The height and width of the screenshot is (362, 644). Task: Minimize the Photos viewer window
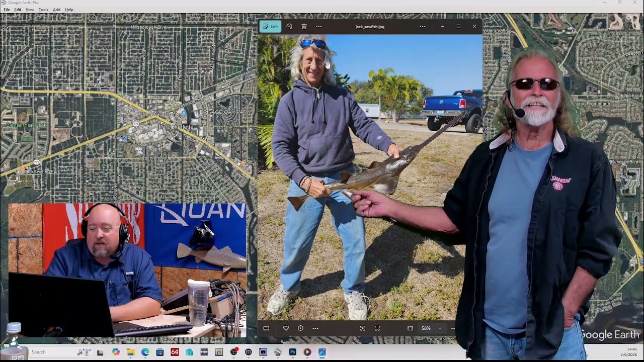click(442, 27)
